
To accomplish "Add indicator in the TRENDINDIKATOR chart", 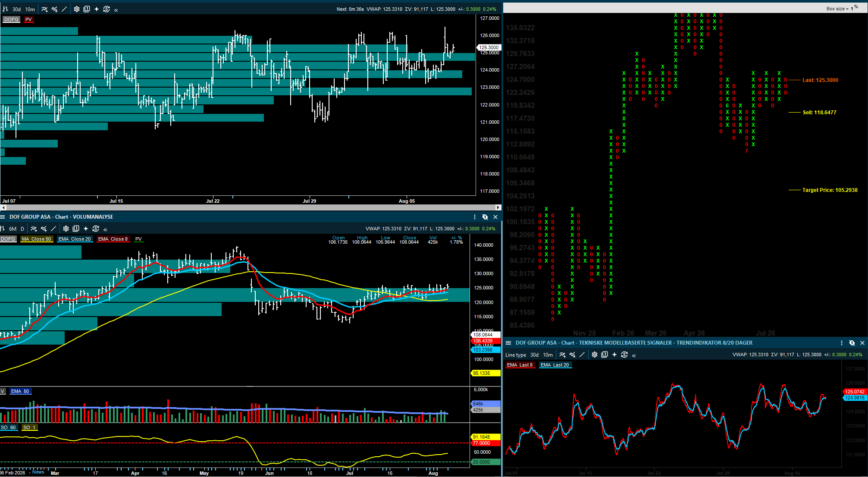I will (562, 355).
